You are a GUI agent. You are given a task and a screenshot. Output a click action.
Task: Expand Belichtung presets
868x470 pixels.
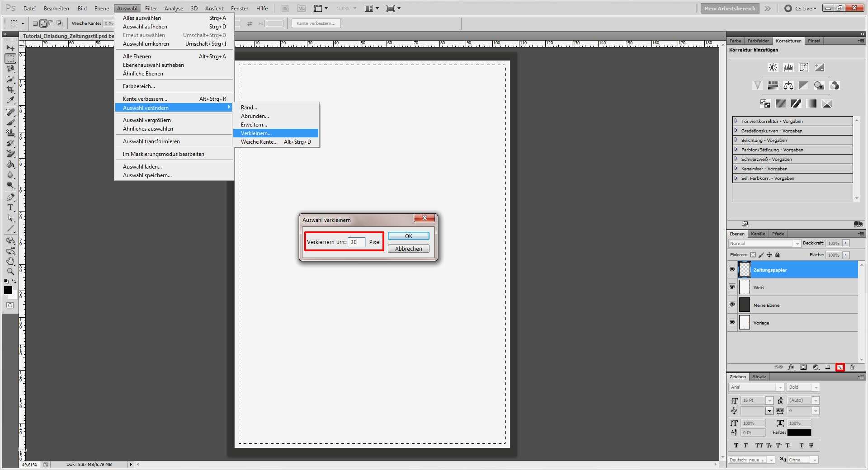[736, 140]
